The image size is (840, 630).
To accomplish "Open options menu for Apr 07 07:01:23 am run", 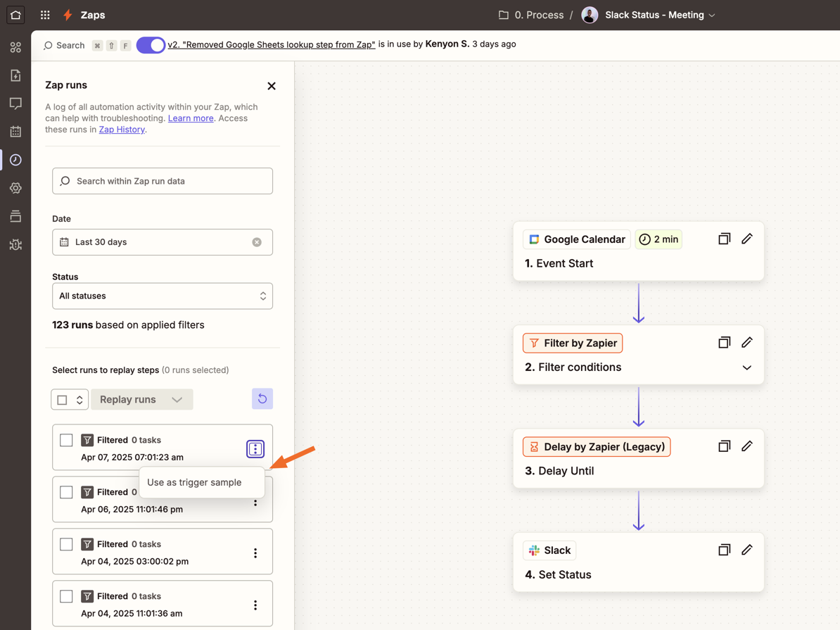I will 255,449.
